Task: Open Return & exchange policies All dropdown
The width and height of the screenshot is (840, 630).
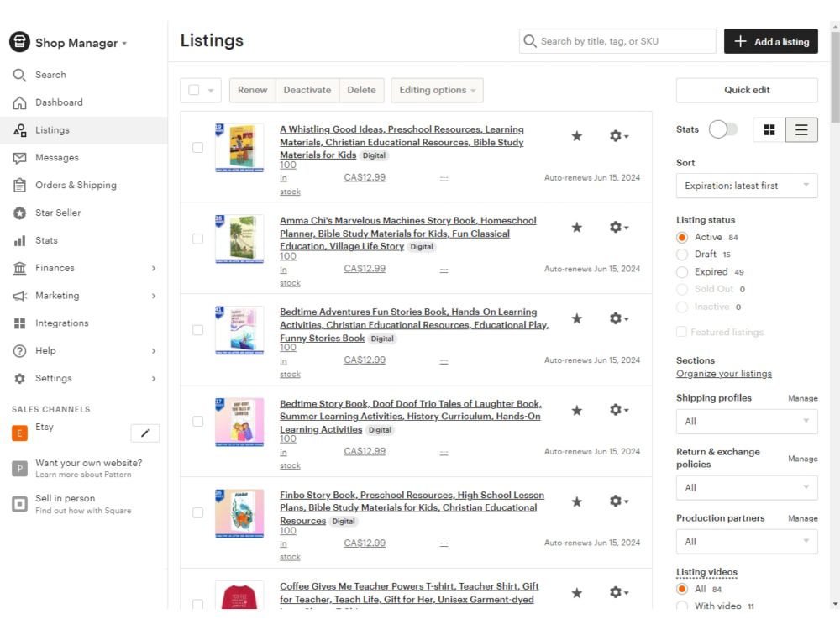Action: point(747,488)
